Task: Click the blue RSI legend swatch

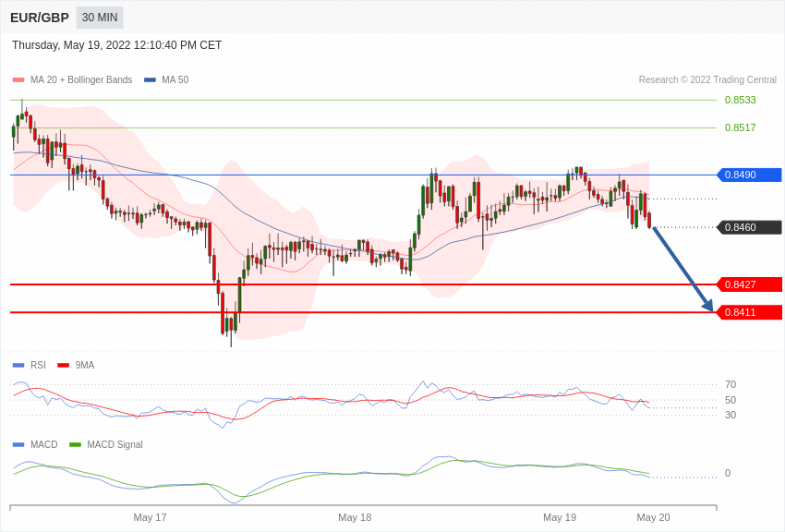Action: 18,366
